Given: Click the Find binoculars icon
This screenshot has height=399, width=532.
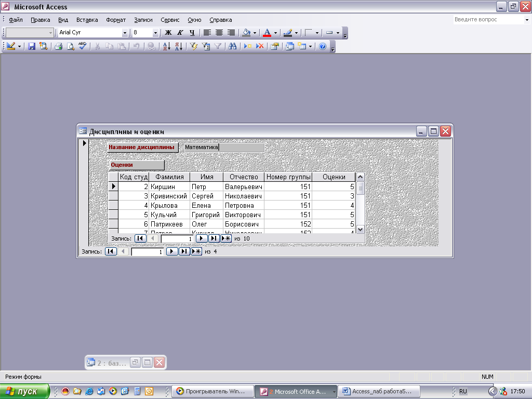Looking at the screenshot, I should coord(232,46).
